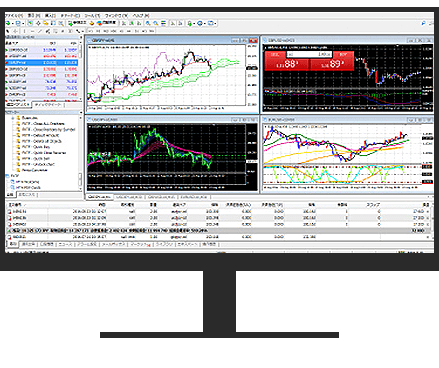Open the new chart icon dropdown

(9, 23)
